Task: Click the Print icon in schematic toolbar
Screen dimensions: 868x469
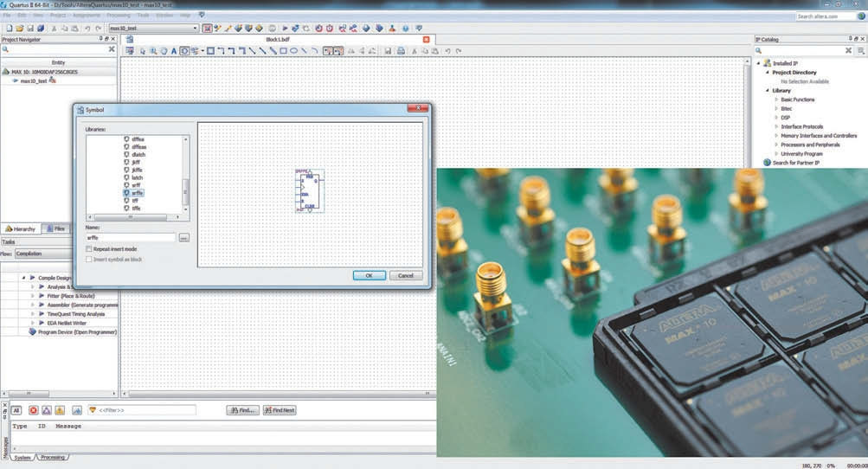Action: 401,51
